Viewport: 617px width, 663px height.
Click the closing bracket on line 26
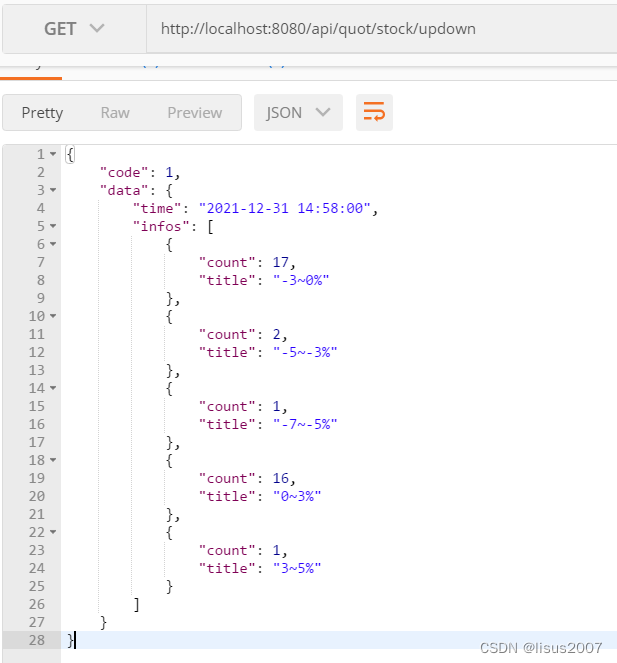pos(136,604)
